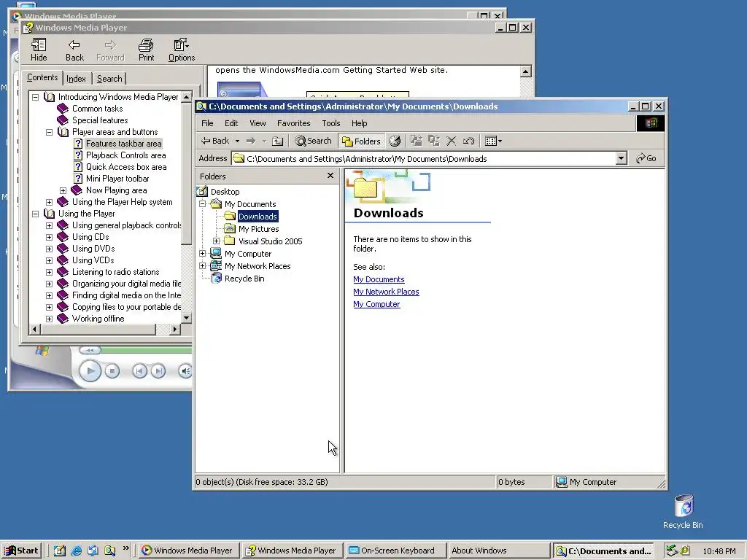Viewport: 747px width, 560px height.
Task: Go up one folder level in Explorer
Action: click(x=277, y=141)
